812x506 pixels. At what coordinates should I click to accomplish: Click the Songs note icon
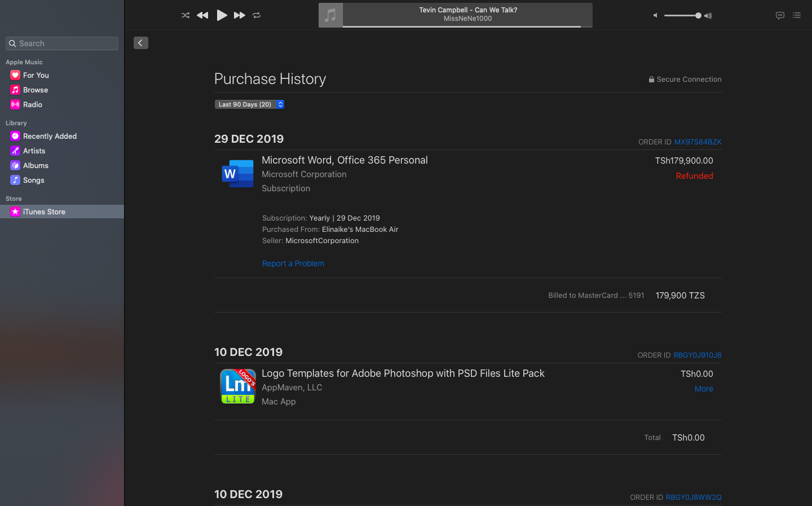15,180
